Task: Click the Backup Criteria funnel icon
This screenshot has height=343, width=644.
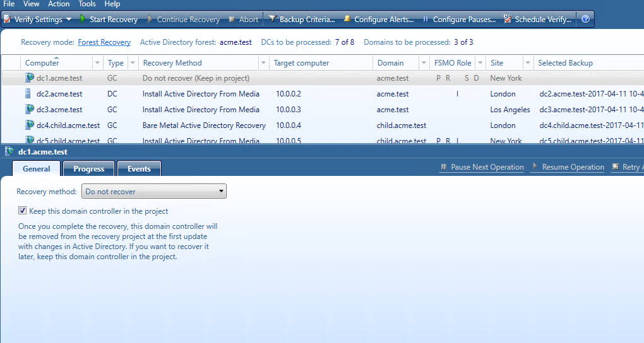Action: 272,19
